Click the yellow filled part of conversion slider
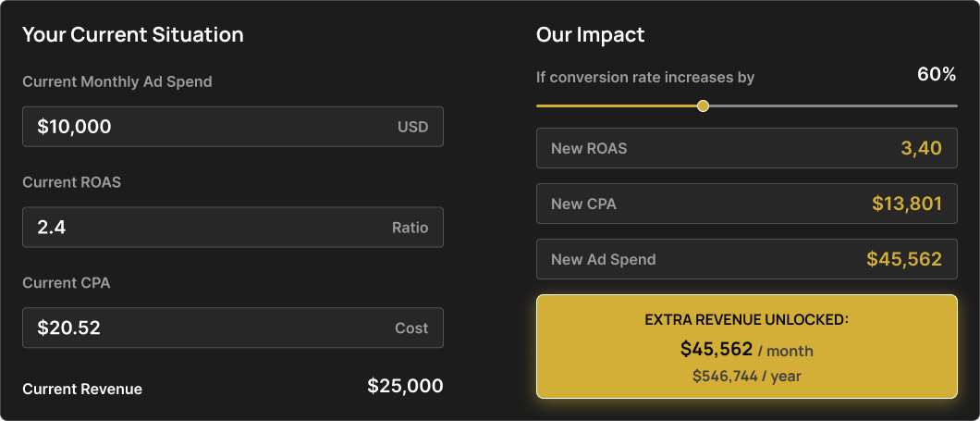Screen dimensions: 980x421 [x=617, y=105]
